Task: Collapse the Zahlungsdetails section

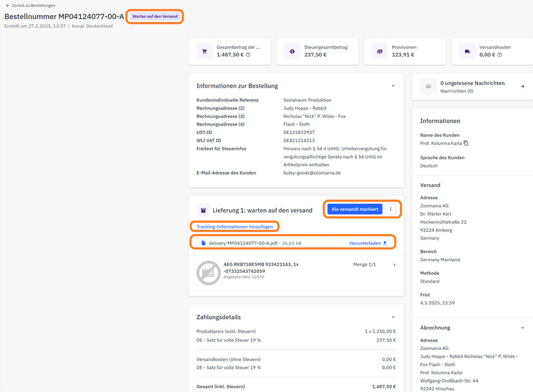Action: (393, 317)
